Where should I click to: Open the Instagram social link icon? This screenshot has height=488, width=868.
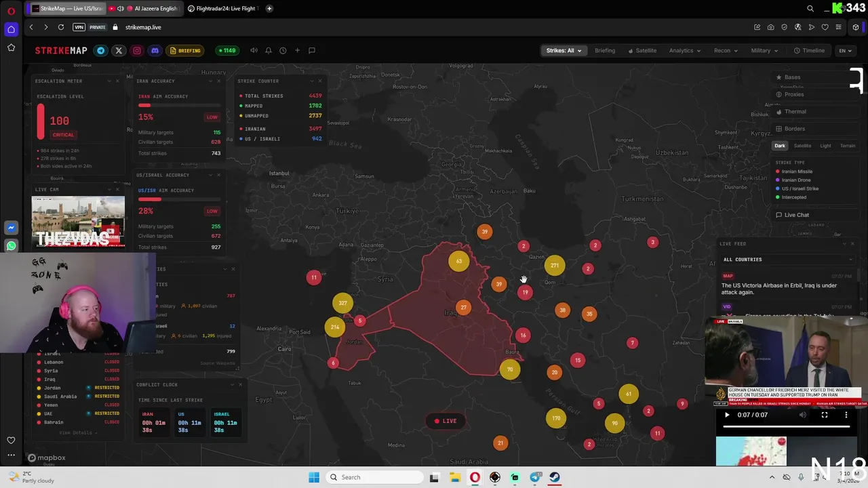tap(137, 50)
